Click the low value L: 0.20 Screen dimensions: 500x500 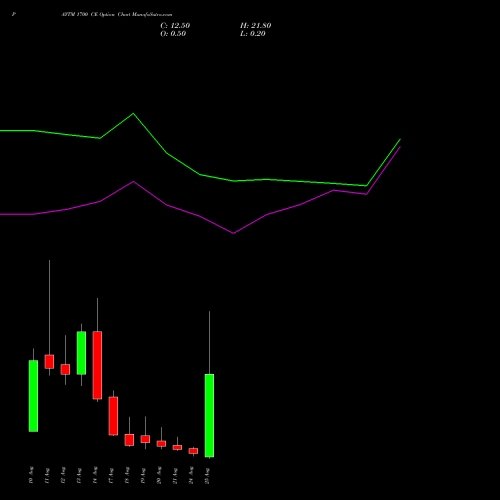point(253,34)
